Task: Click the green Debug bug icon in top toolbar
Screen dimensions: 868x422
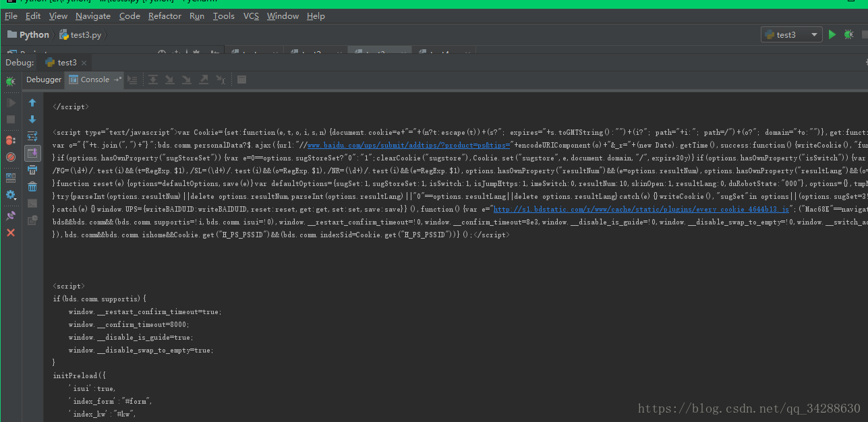Action: pos(848,34)
